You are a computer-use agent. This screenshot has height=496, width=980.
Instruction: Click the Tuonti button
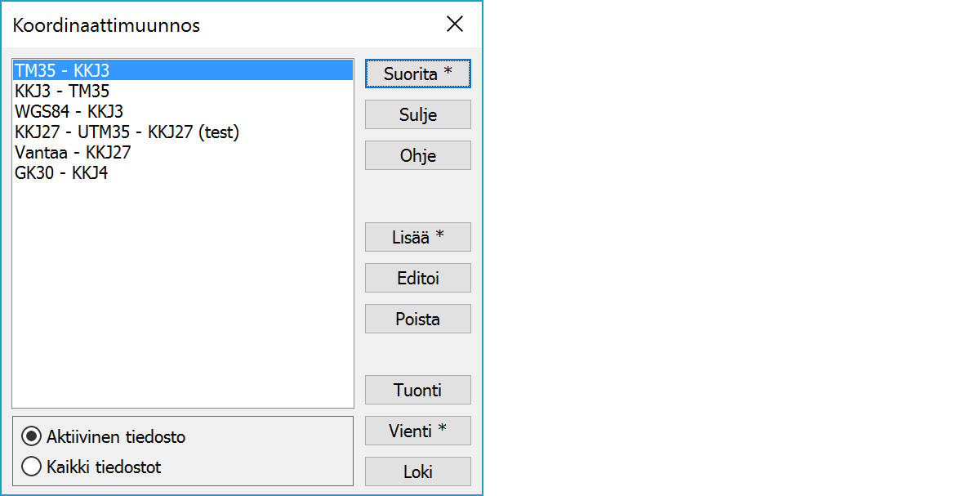(417, 390)
